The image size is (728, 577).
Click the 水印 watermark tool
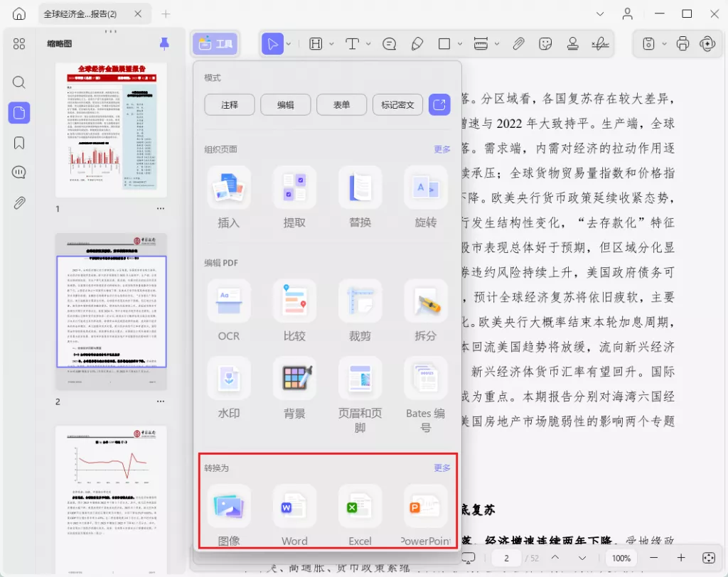click(x=228, y=377)
